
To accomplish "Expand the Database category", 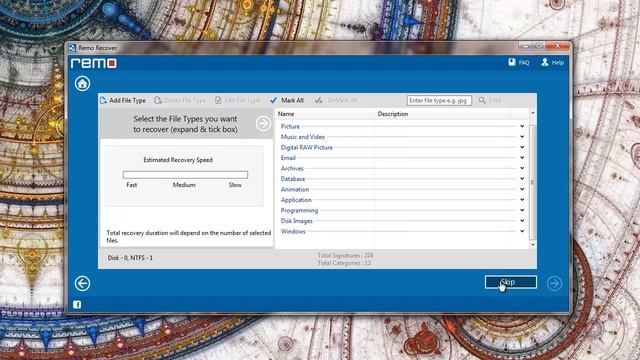I will click(x=522, y=179).
